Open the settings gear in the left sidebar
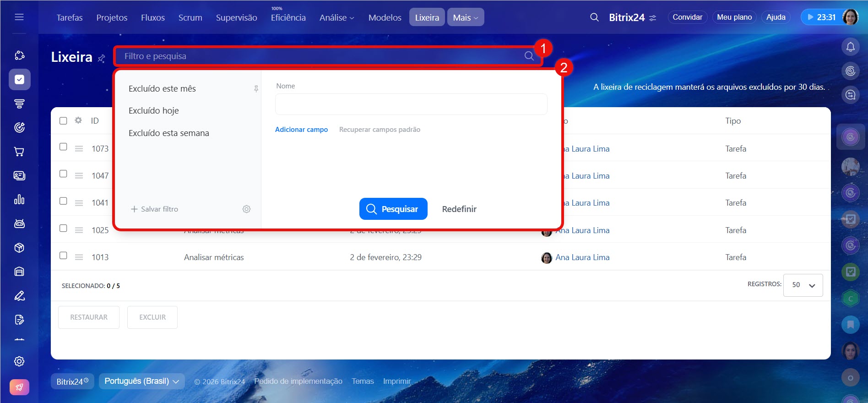 19,361
